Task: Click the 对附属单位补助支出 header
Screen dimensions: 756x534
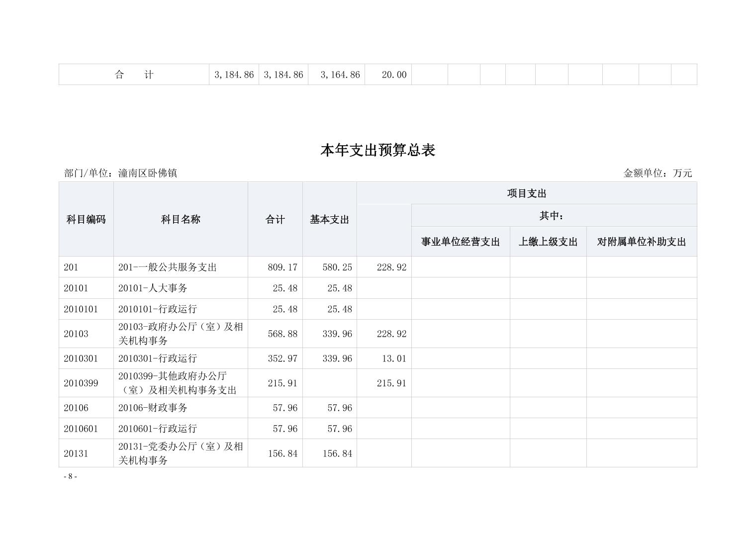Action: pos(642,242)
